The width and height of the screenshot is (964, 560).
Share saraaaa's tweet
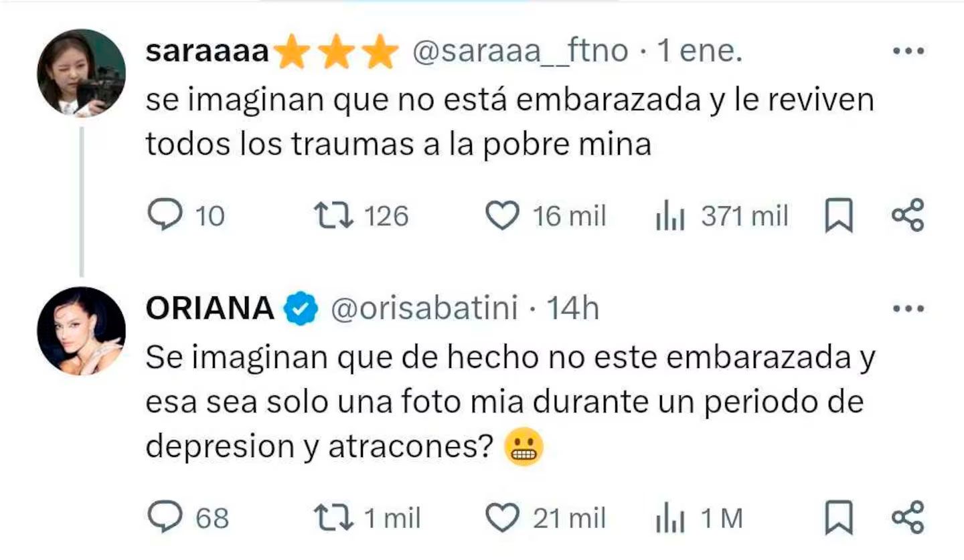pos(908,215)
